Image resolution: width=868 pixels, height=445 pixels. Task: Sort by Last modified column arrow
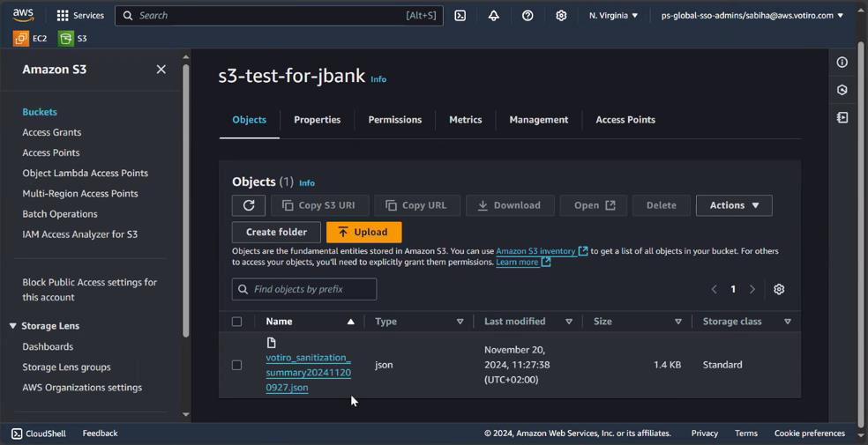[x=568, y=321]
